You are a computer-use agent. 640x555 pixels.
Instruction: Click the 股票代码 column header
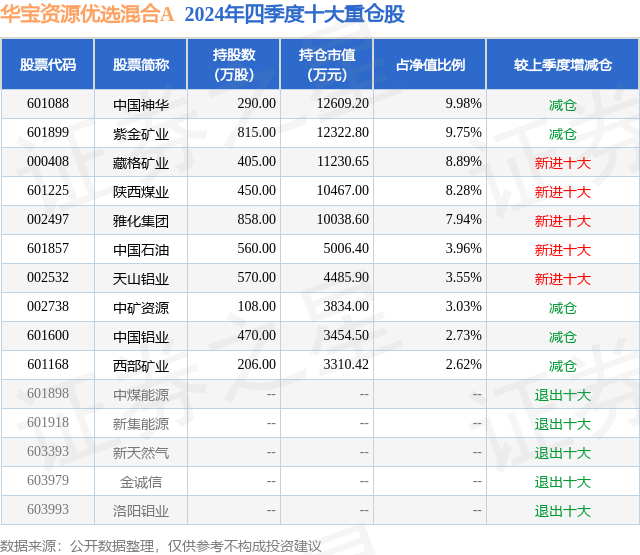48,64
